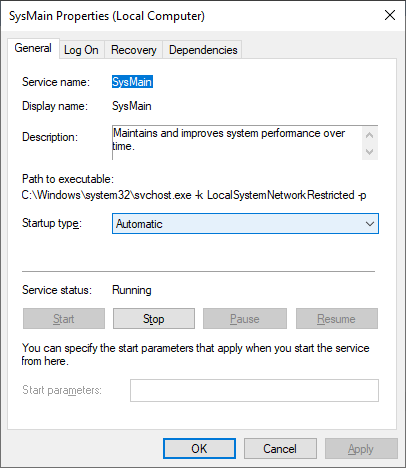Click the greyed-out Apply button
This screenshot has width=406, height=468.
coord(361,449)
